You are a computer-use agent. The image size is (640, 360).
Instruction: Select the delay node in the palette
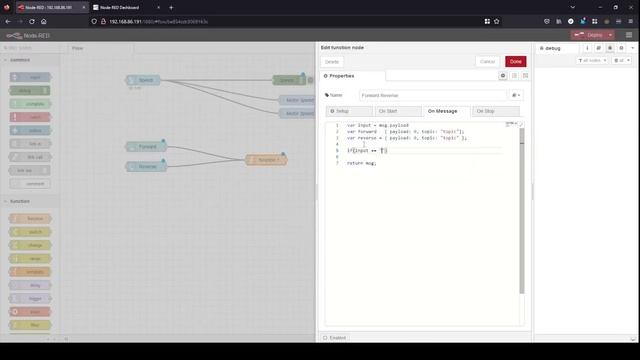point(30,285)
